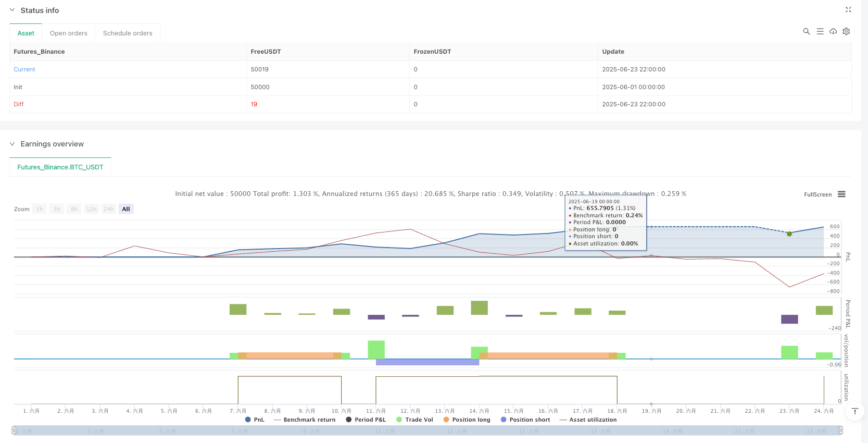Click the FullScreen button

[x=817, y=195]
